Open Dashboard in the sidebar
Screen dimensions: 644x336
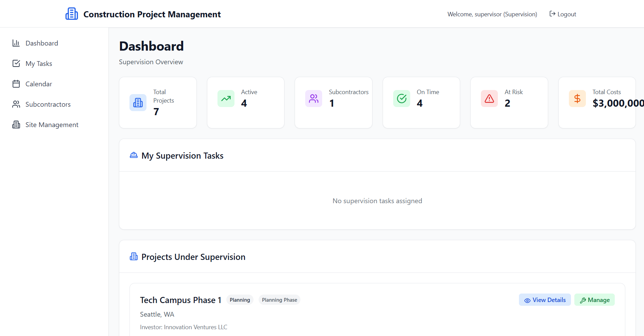click(x=41, y=43)
